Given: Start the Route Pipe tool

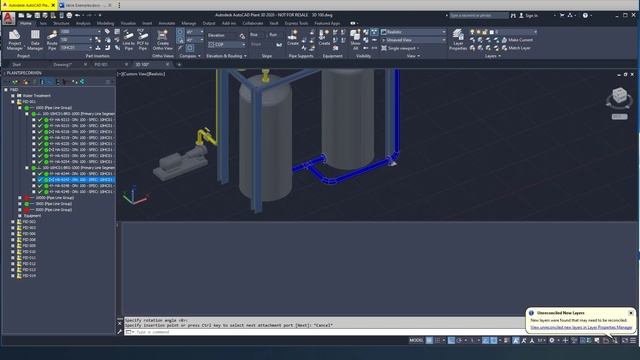Looking at the screenshot, I should [x=52, y=40].
